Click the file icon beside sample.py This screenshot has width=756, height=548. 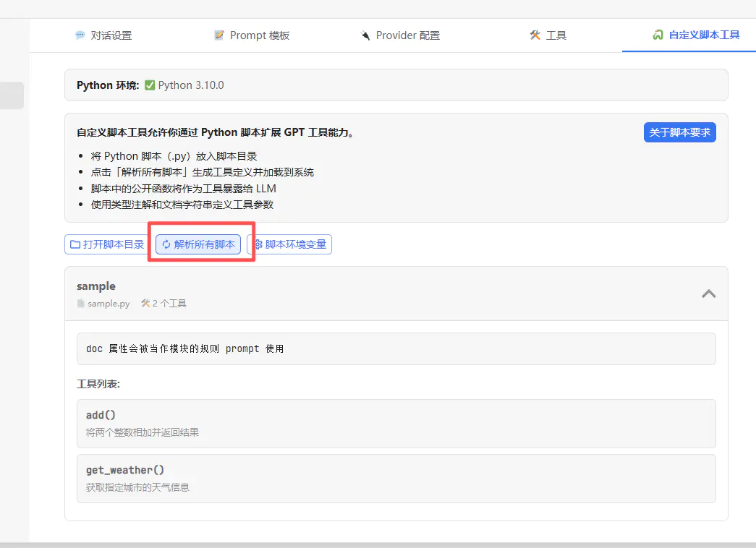(81, 304)
